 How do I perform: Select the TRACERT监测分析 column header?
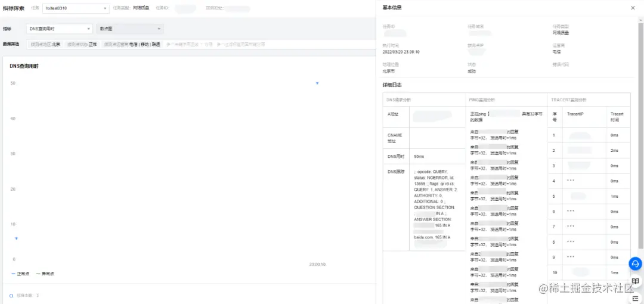pos(569,100)
